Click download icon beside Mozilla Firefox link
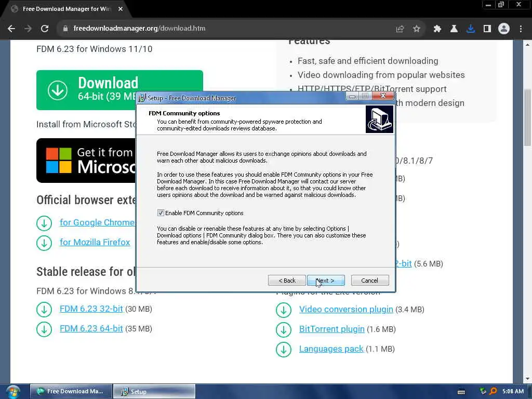The width and height of the screenshot is (532, 399). pos(44,243)
